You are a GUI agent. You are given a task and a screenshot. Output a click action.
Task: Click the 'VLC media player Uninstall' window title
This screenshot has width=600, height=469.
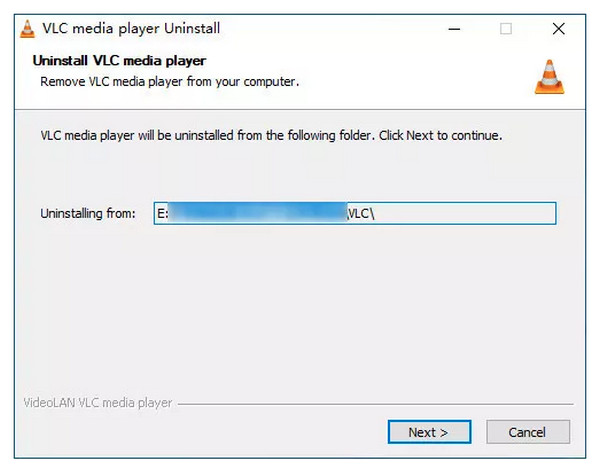[131, 29]
